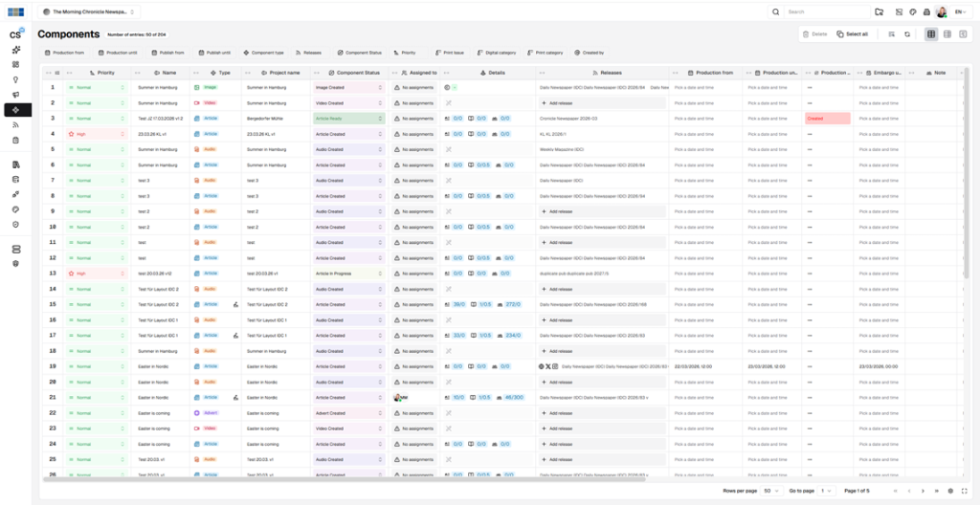Open The Morning Chronicle workspace selector
Screen dimensions: 980x505
88,11
